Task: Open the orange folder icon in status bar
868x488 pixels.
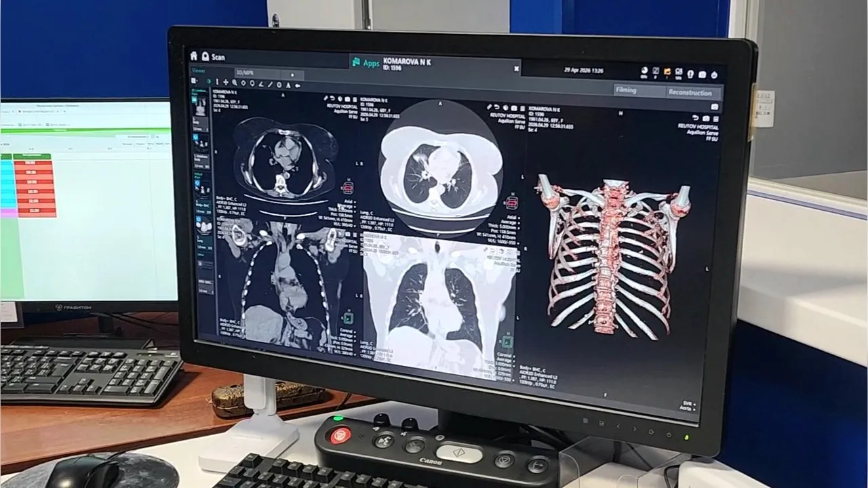Action: coord(667,72)
